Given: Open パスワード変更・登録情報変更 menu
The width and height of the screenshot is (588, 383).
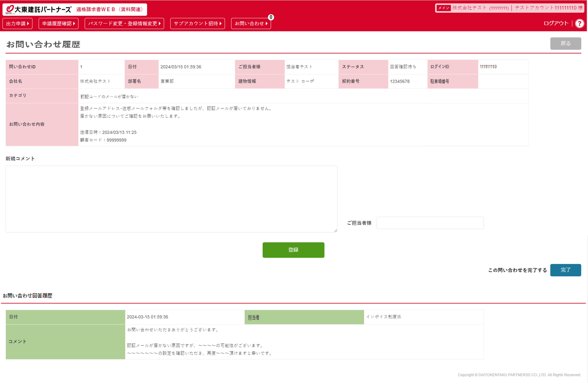Looking at the screenshot, I should (x=124, y=23).
